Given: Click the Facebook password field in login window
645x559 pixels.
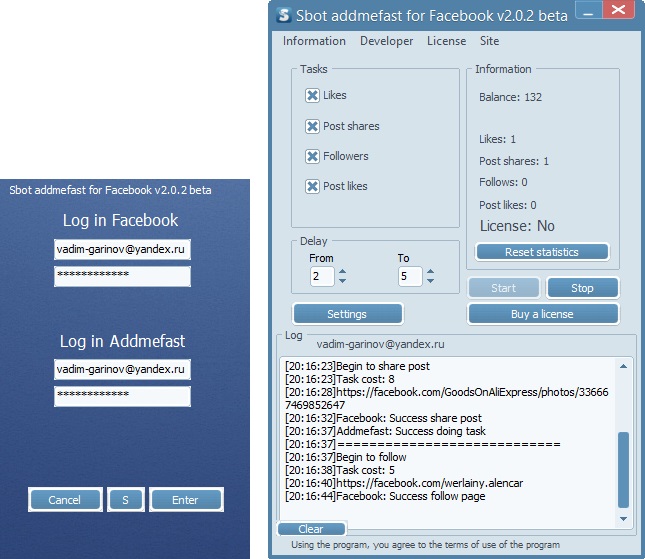Looking at the screenshot, I should pyautogui.click(x=122, y=276).
